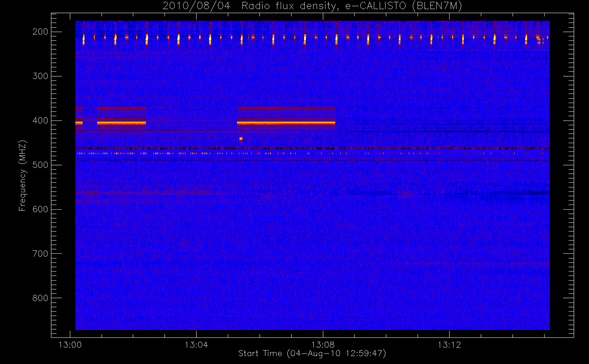Click the 13:04 time tick label
The image size is (589, 364).
coord(196,345)
